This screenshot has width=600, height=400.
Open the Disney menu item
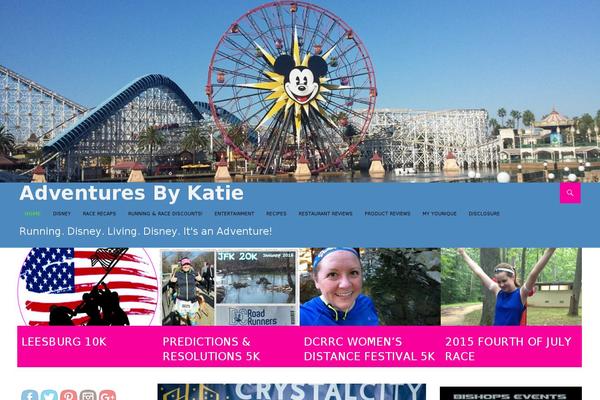62,214
